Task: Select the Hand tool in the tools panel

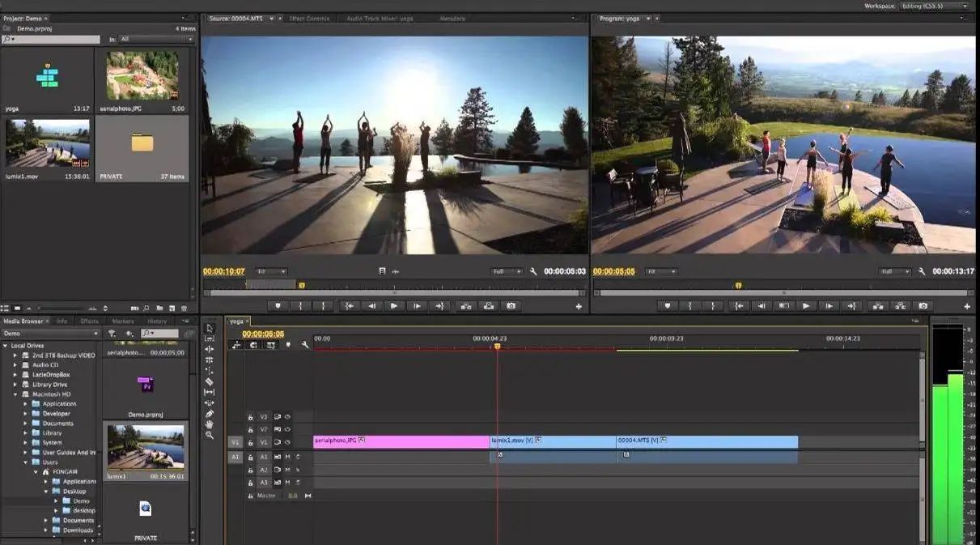Action: pyautogui.click(x=210, y=424)
